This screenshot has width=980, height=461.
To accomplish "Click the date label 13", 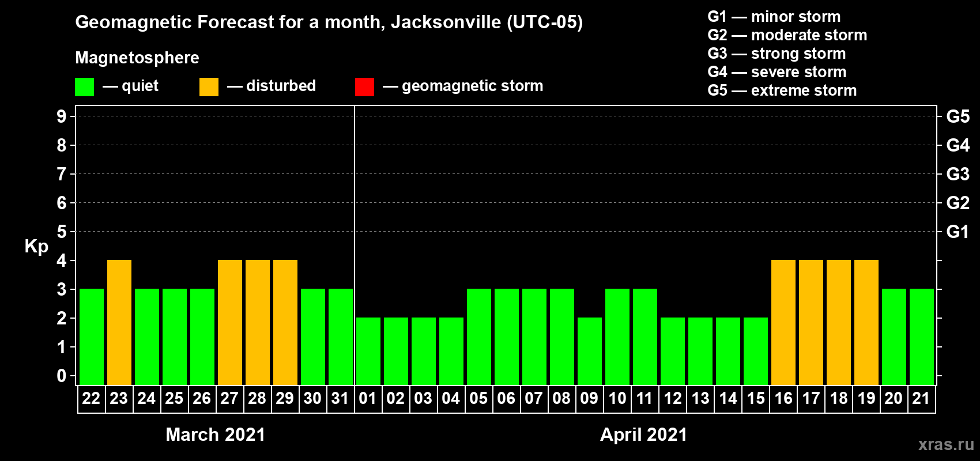I will pos(700,398).
